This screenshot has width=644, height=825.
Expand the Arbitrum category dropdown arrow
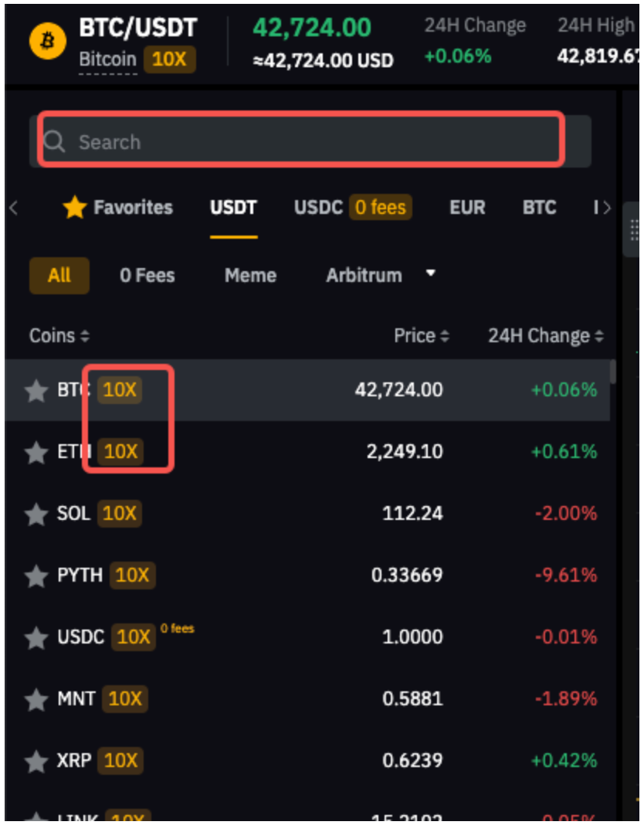click(x=431, y=274)
